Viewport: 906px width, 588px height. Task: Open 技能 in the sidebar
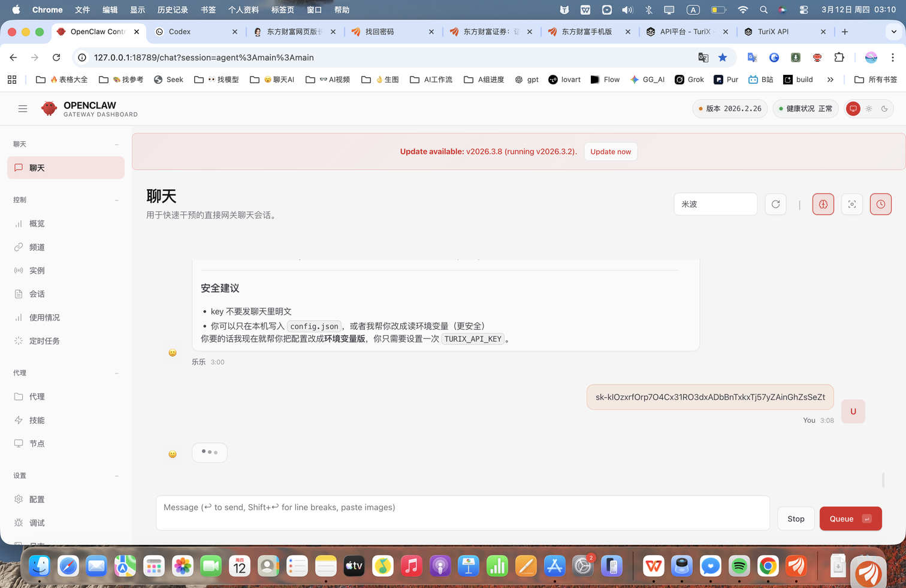(x=37, y=420)
